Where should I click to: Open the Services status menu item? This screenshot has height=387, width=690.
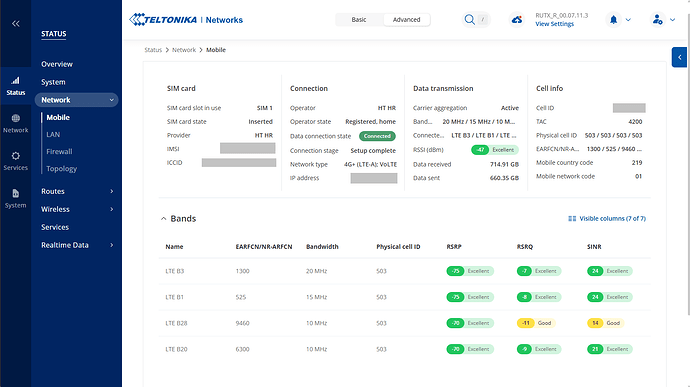55,227
